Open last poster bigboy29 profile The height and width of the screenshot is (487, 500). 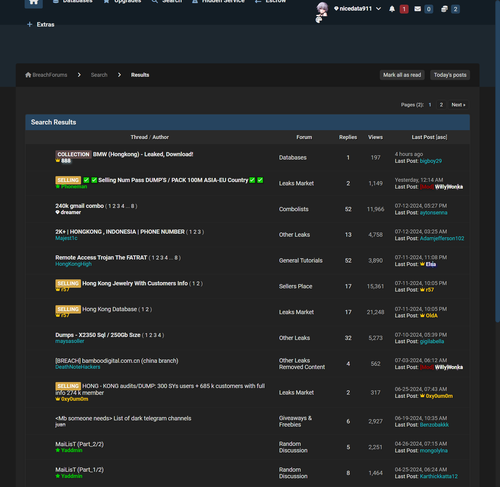click(x=431, y=161)
